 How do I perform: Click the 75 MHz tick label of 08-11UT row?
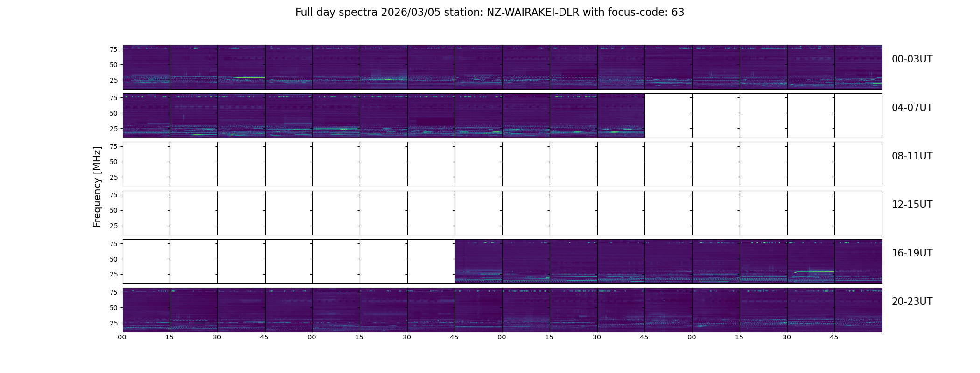click(113, 146)
